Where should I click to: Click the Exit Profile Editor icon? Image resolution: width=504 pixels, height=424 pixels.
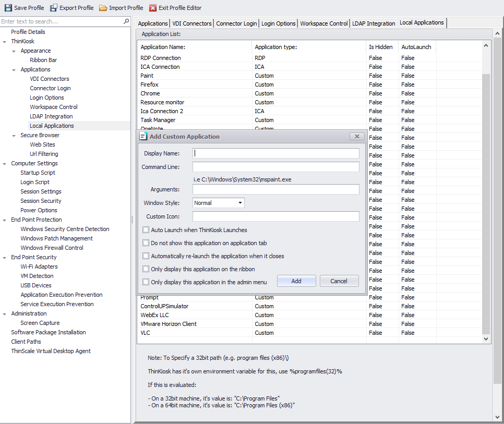[153, 7]
